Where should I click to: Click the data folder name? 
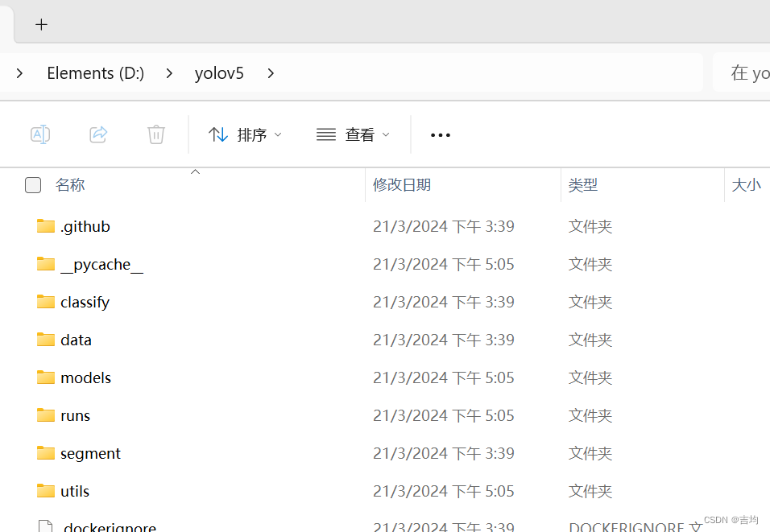point(76,340)
